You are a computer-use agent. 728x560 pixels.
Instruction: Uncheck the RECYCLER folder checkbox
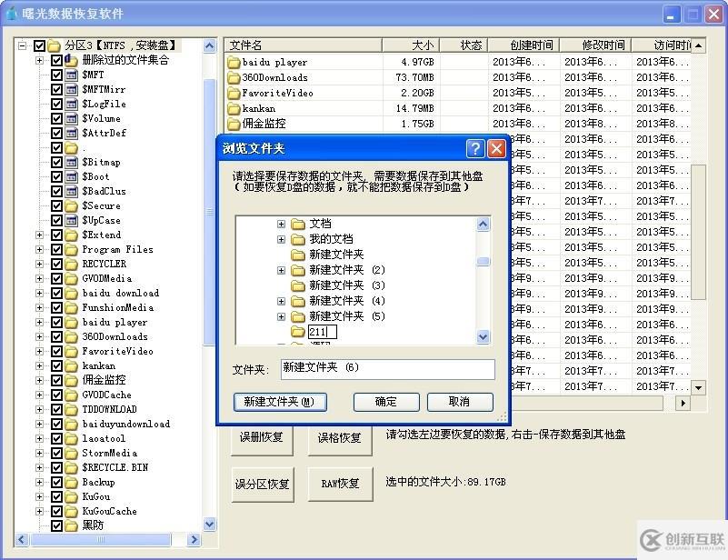pyautogui.click(x=56, y=265)
